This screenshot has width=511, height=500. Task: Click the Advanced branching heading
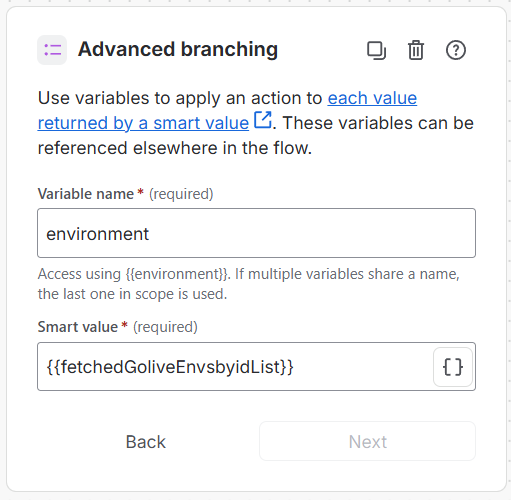(178, 49)
